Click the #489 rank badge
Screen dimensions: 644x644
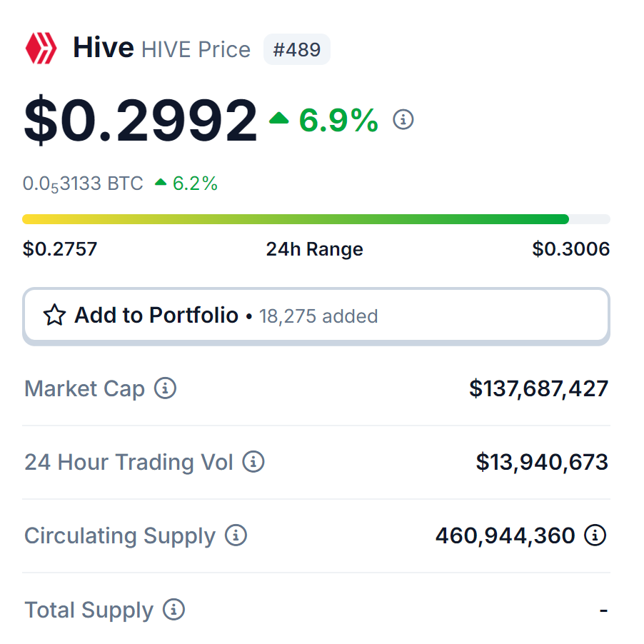296,49
